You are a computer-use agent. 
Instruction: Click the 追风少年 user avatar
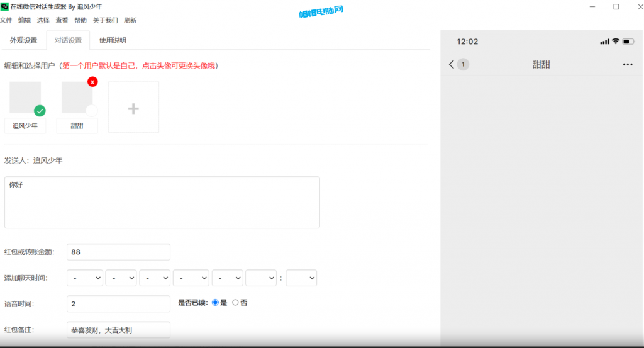25,97
